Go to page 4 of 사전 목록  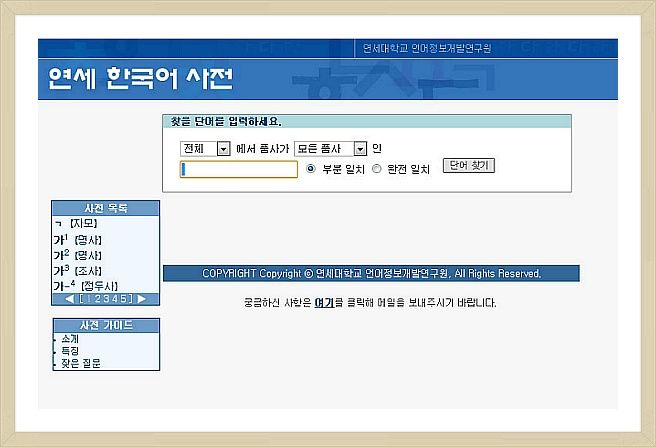114,299
